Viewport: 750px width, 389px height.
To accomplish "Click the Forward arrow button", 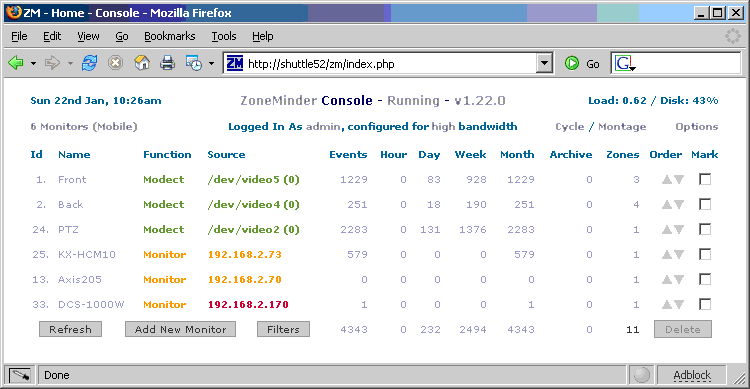I will pyautogui.click(x=52, y=63).
